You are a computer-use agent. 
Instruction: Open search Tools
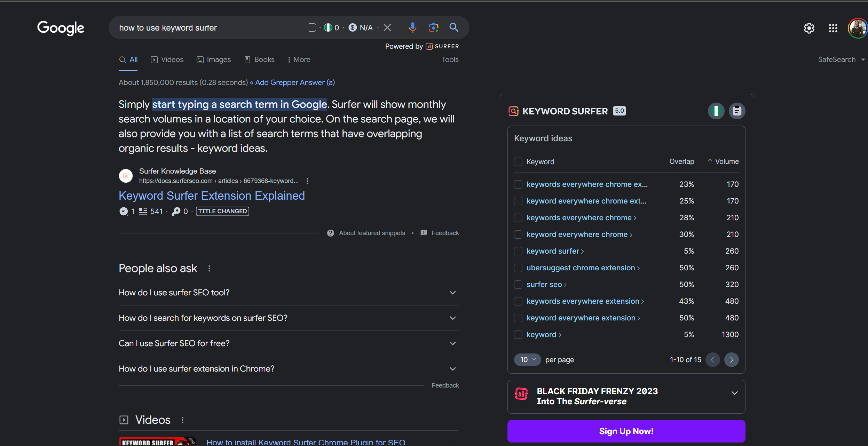[450, 59]
